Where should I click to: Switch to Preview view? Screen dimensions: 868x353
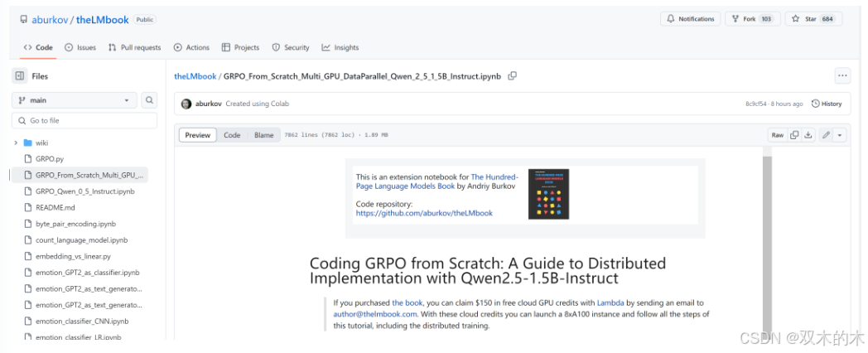coord(198,135)
